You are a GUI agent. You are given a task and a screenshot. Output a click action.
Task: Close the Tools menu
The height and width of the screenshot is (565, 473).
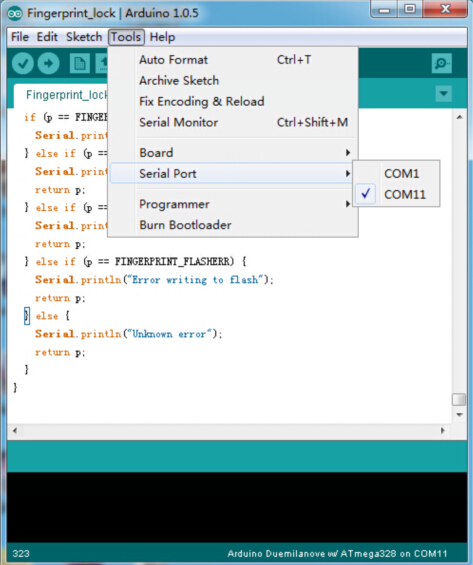coord(126,37)
